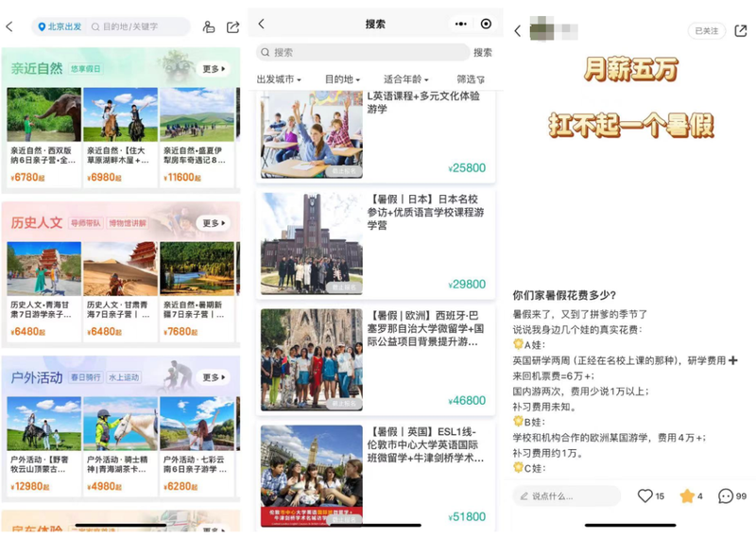Open the 野奢牧云山顶蒙古 card
The image size is (756, 539).
43,446
